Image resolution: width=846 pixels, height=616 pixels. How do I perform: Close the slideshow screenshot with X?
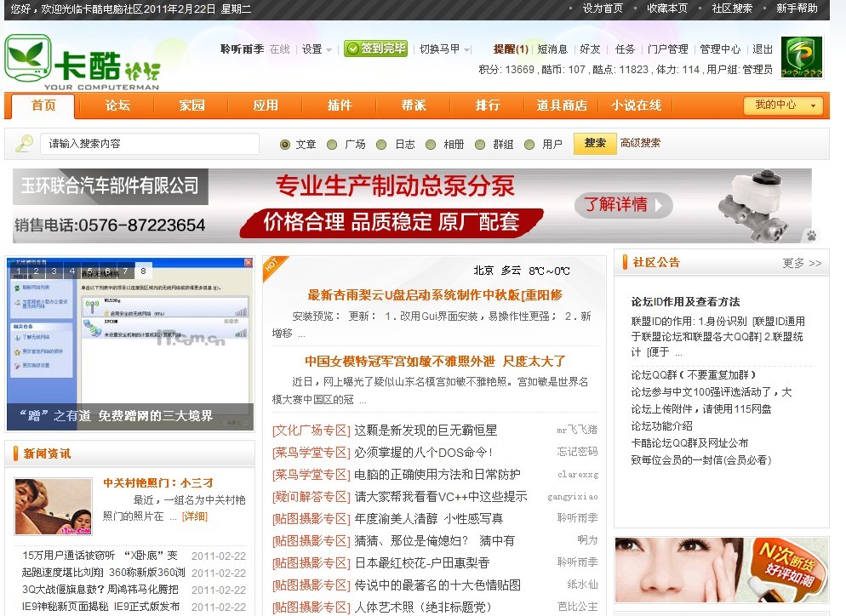pos(249,263)
